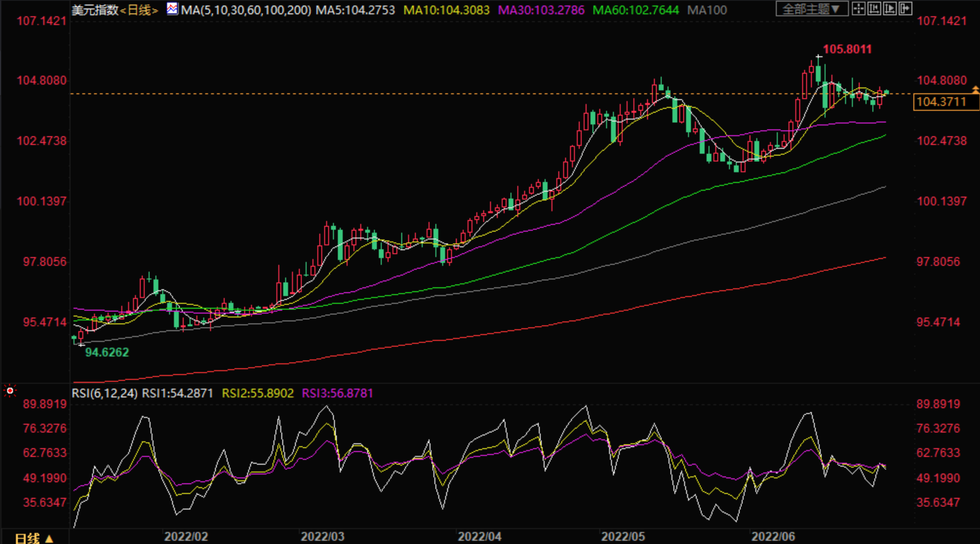Select the MA5 value label
The height and width of the screenshot is (544, 980).
[356, 10]
